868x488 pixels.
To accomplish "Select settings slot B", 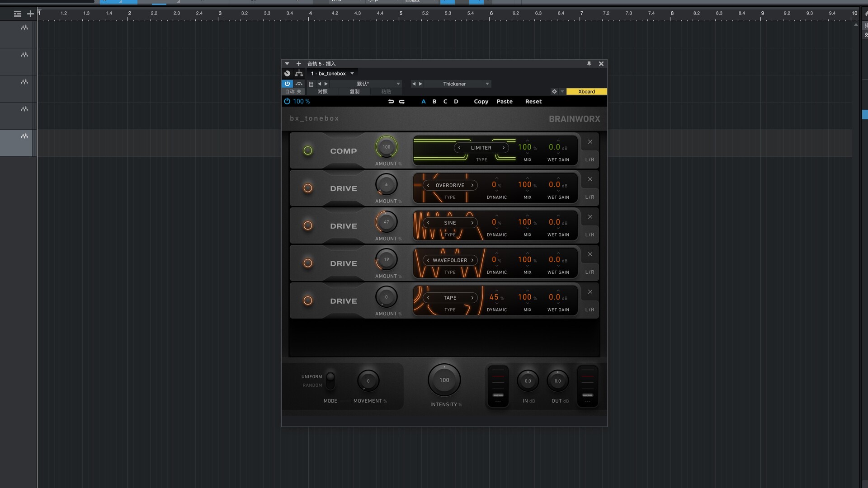I will coord(434,102).
